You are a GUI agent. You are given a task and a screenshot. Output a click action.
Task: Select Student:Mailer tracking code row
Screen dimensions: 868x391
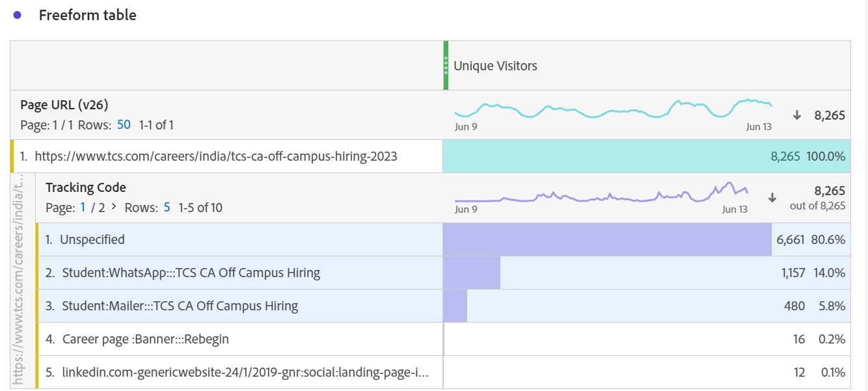click(240, 306)
